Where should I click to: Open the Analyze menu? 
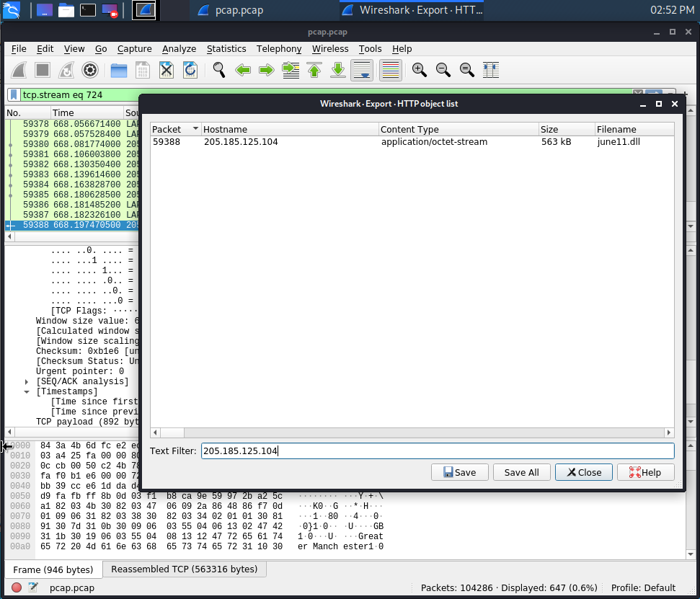click(179, 48)
